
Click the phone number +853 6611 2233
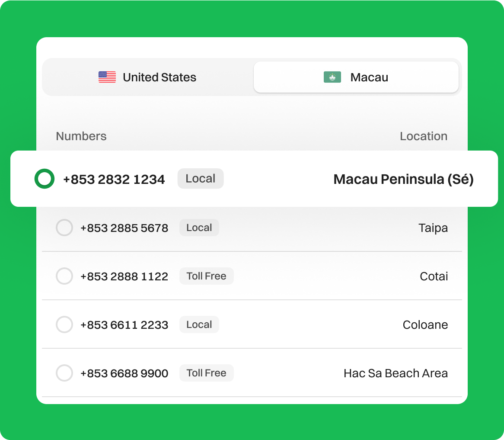tap(124, 324)
